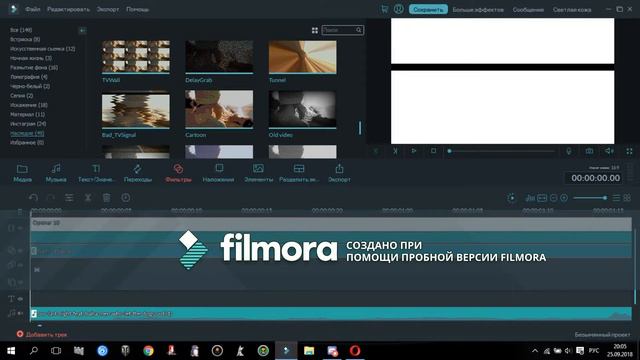
Task: Click the microphone voiceover record icon
Action: point(569,151)
